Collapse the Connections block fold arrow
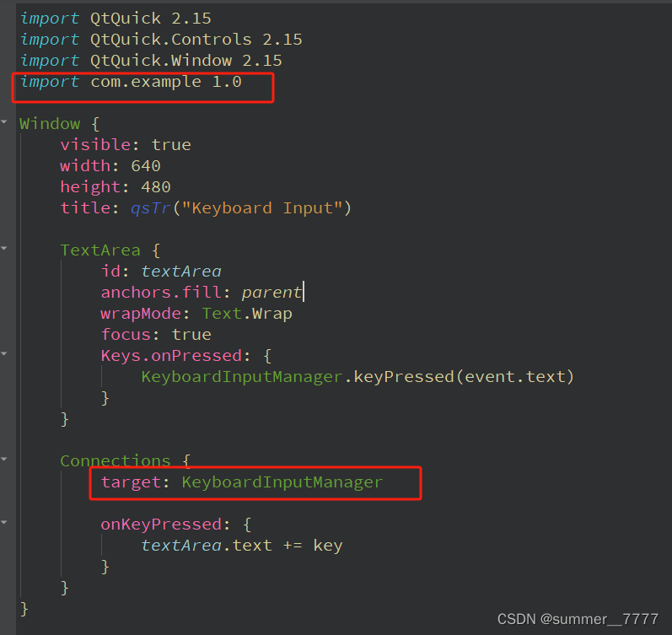This screenshot has height=635, width=672. 4,460
